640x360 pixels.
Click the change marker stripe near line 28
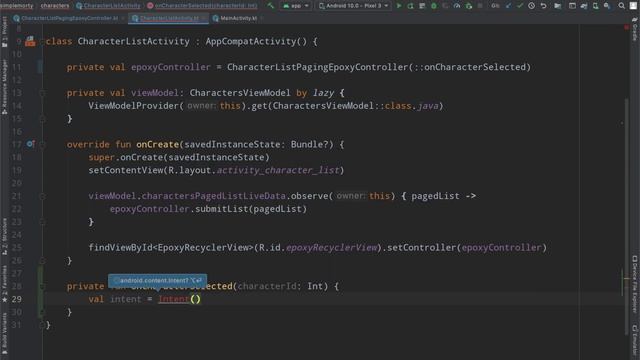[x=40, y=292]
